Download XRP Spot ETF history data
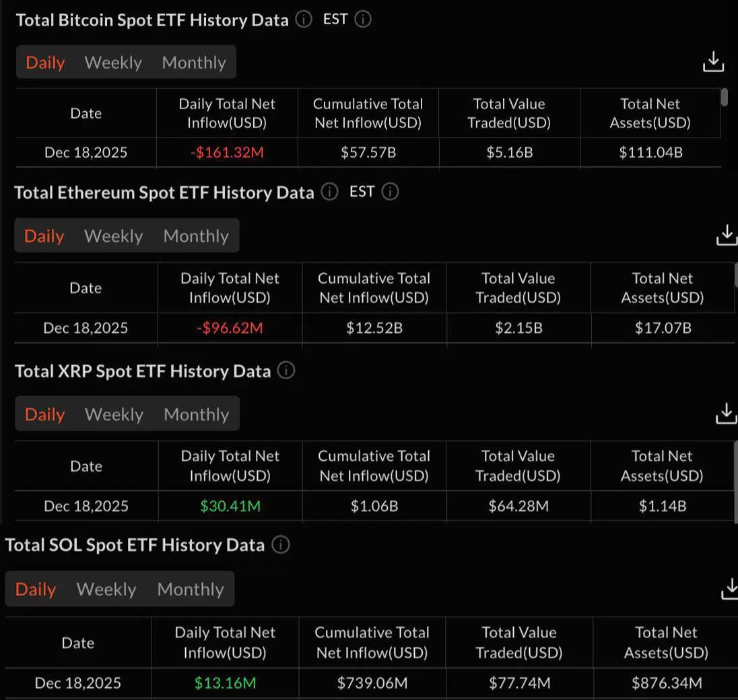 726,414
